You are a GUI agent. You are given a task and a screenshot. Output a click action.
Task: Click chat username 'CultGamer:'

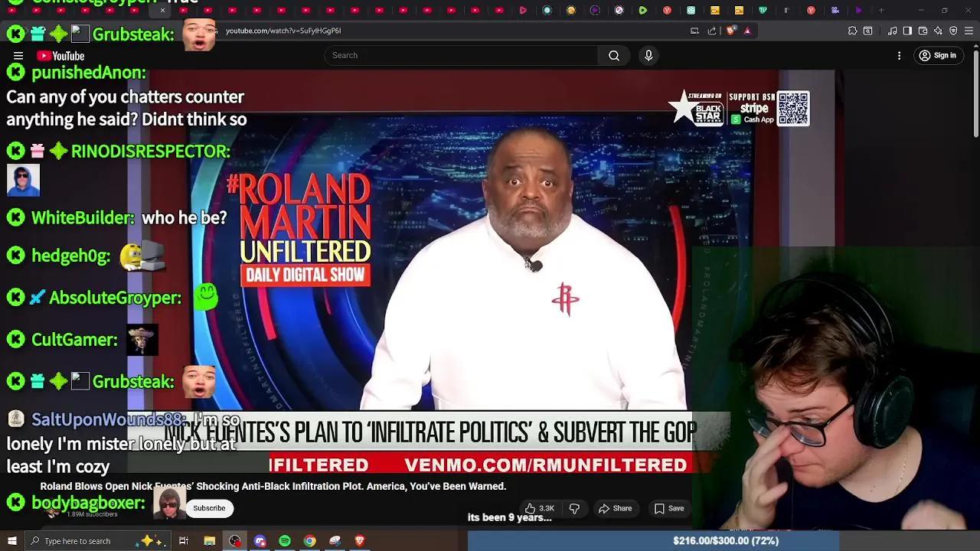coord(74,340)
